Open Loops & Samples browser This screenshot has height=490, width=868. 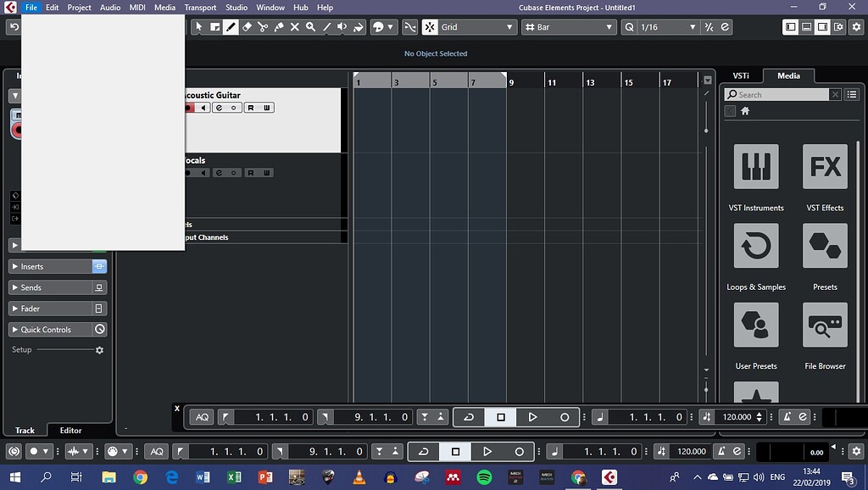click(x=755, y=246)
